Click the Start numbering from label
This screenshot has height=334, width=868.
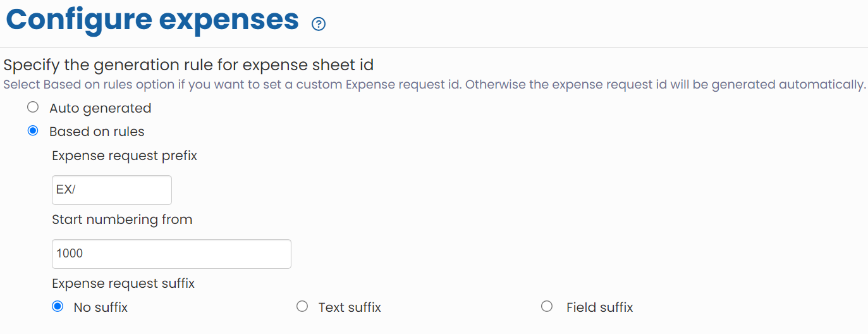pos(122,220)
